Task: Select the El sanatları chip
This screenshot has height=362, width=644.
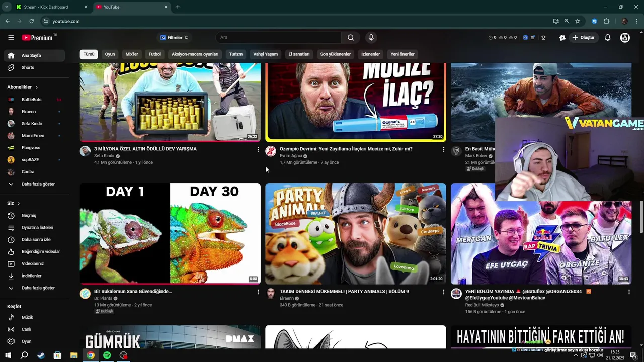Action: click(x=299, y=54)
